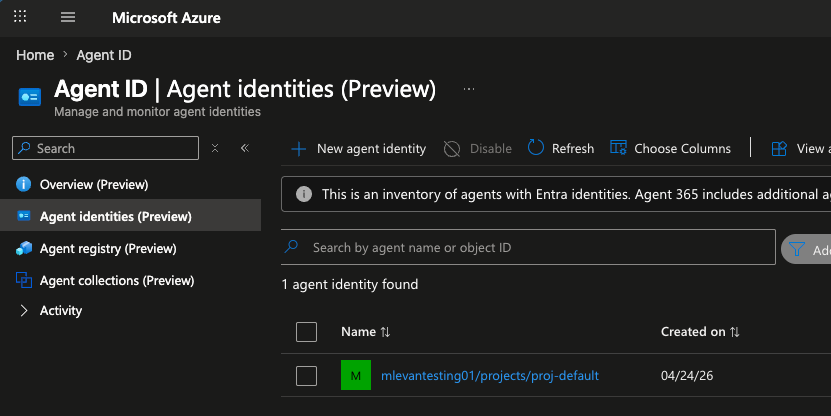Toggle sidebar expand/collapse arrows icon
The width and height of the screenshot is (831, 416).
click(x=215, y=148)
